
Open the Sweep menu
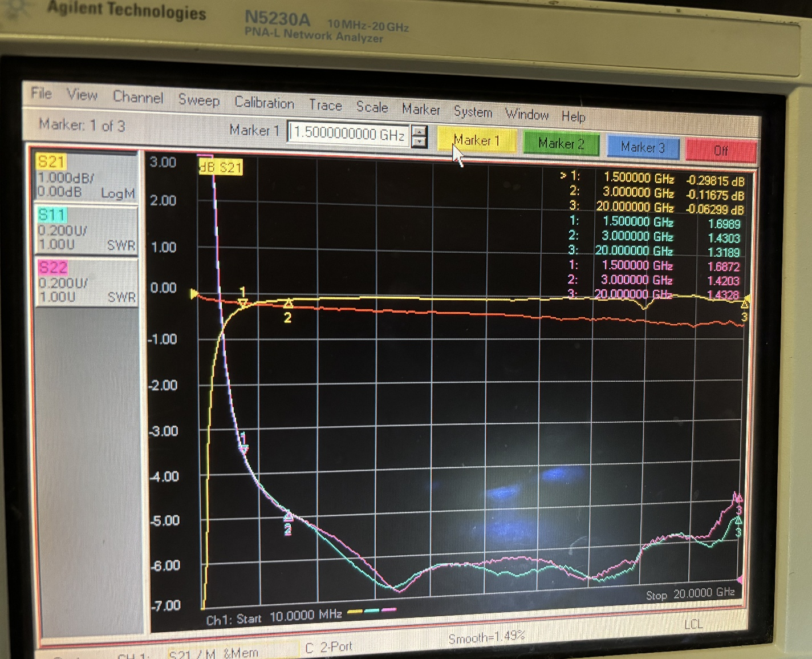point(198,100)
